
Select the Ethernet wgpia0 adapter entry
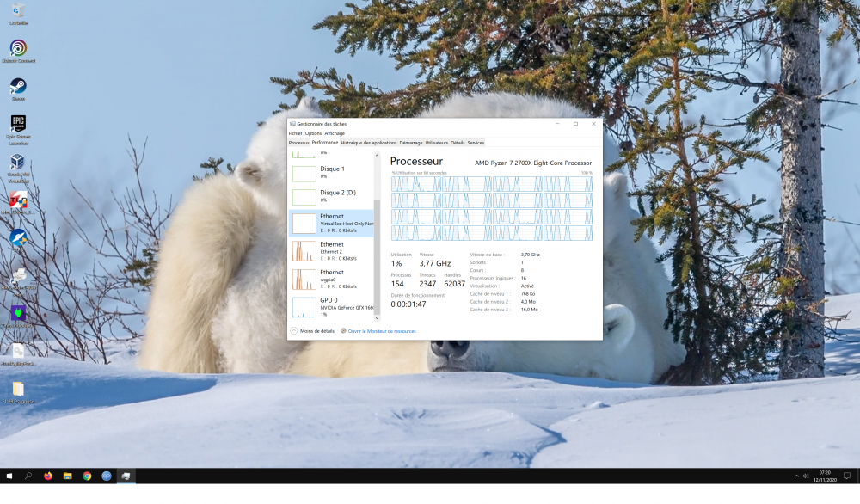331,280
